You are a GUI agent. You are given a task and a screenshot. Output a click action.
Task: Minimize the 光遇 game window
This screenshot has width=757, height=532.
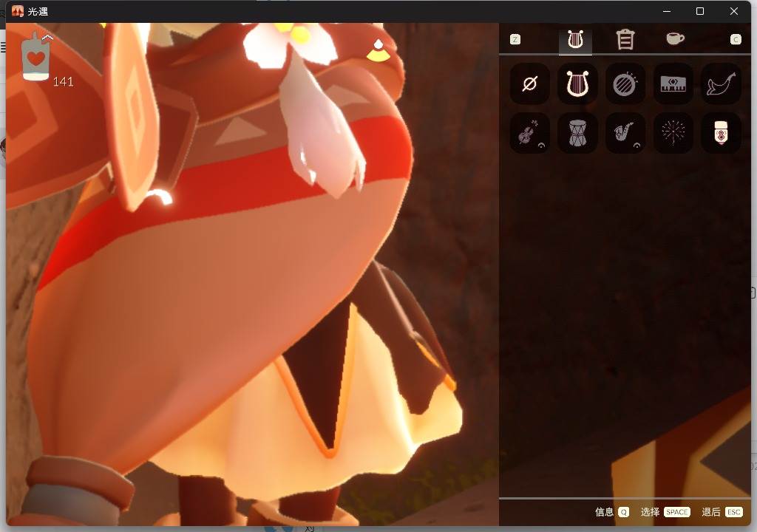667,11
